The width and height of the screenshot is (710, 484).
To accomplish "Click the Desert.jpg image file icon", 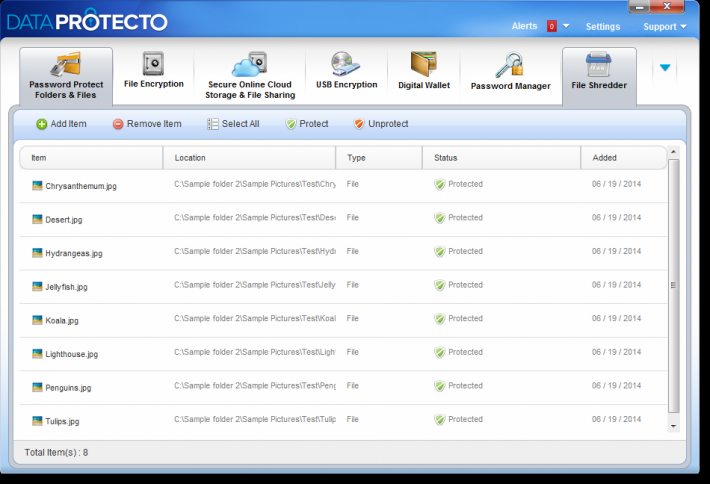I will [x=37, y=219].
